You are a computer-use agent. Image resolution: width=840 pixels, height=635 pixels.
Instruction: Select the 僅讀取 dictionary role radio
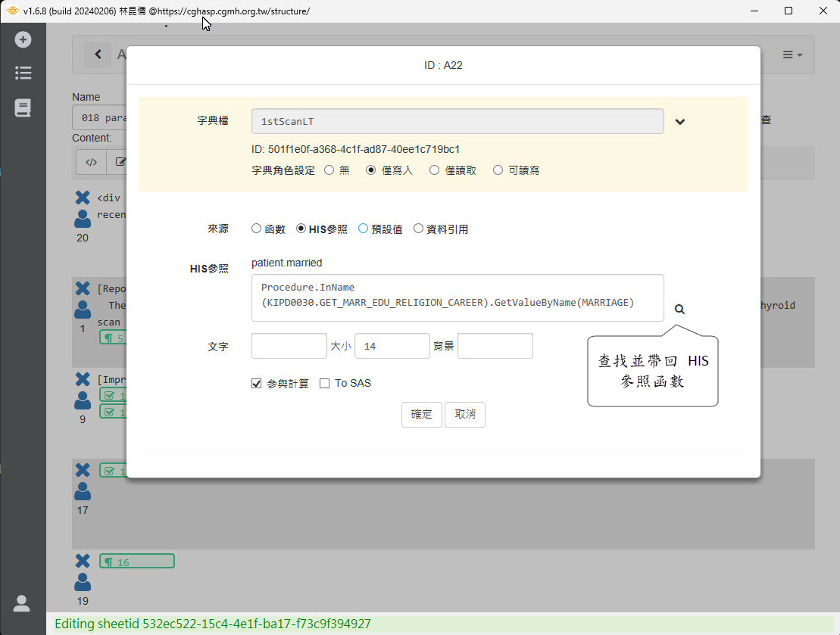(435, 170)
